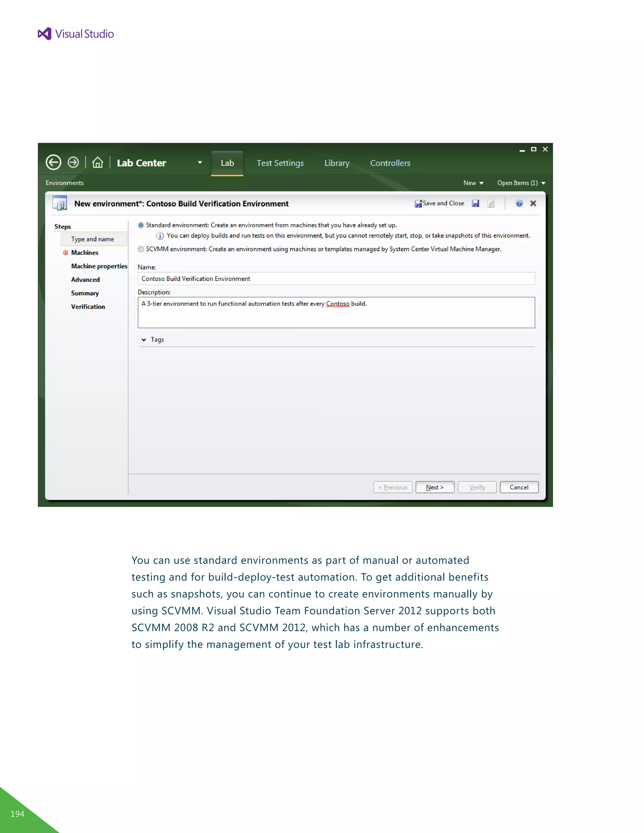Viewport: 644px width, 833px height.
Task: Close the New environment panel
Action: click(533, 203)
